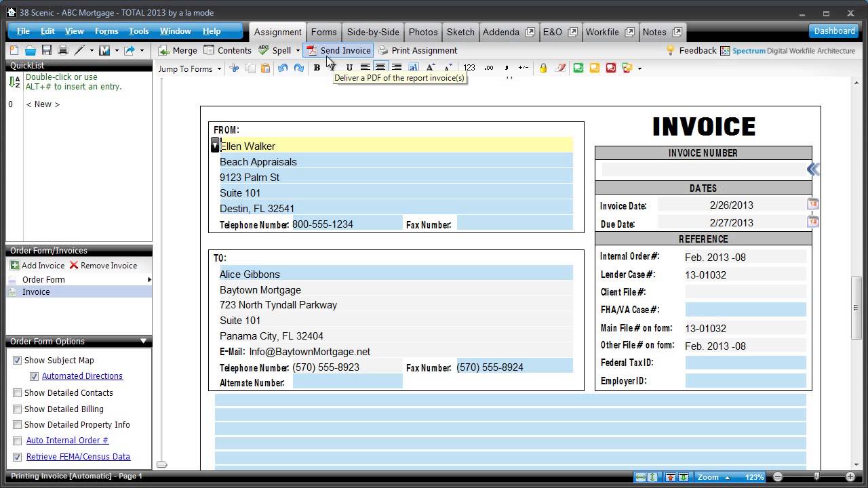Click the Paste clipboard icon
Screen dimensions: 868x488
point(266,68)
